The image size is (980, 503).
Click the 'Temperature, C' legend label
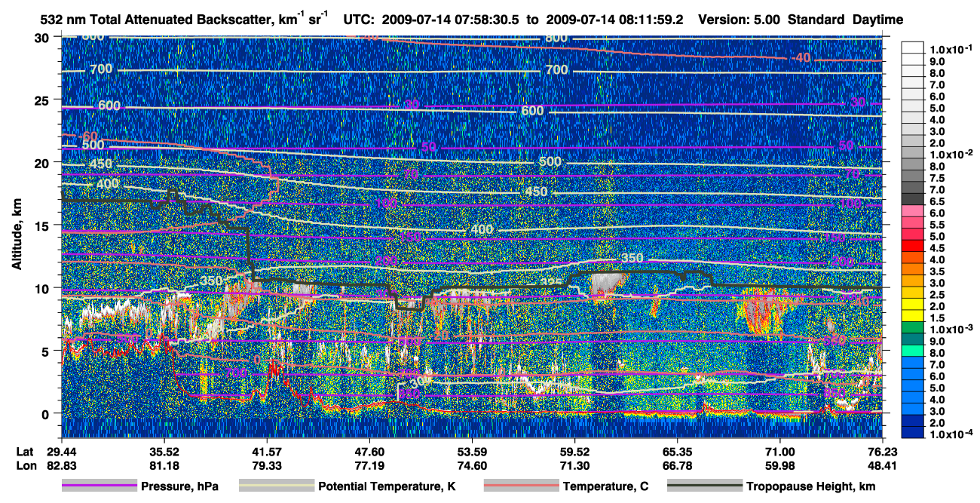coord(605,487)
